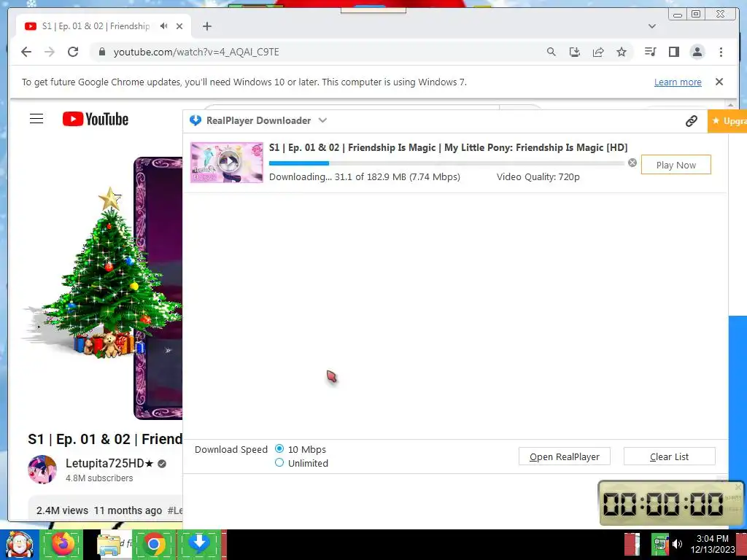Go to YouTube home via logo
The width and height of the screenshot is (747, 560).
pyautogui.click(x=96, y=119)
